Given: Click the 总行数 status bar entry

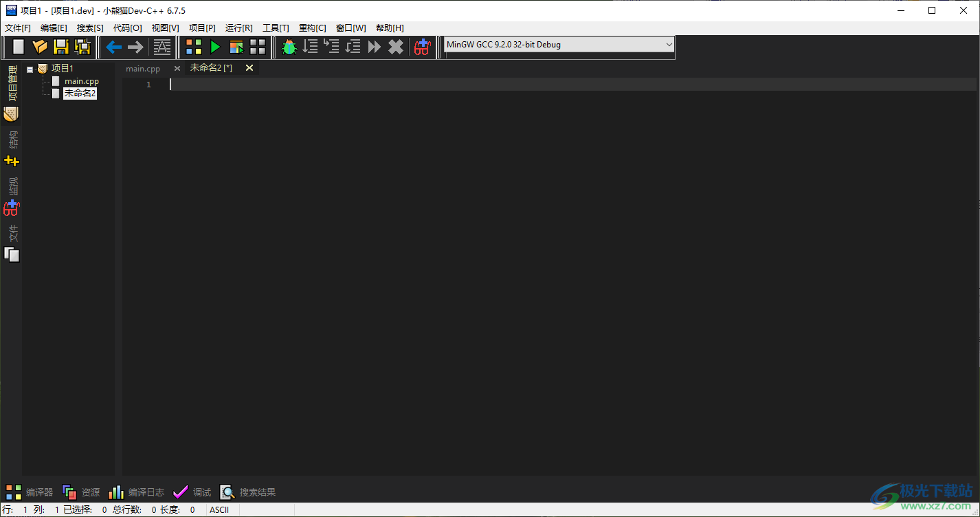Looking at the screenshot, I should click(x=135, y=510).
